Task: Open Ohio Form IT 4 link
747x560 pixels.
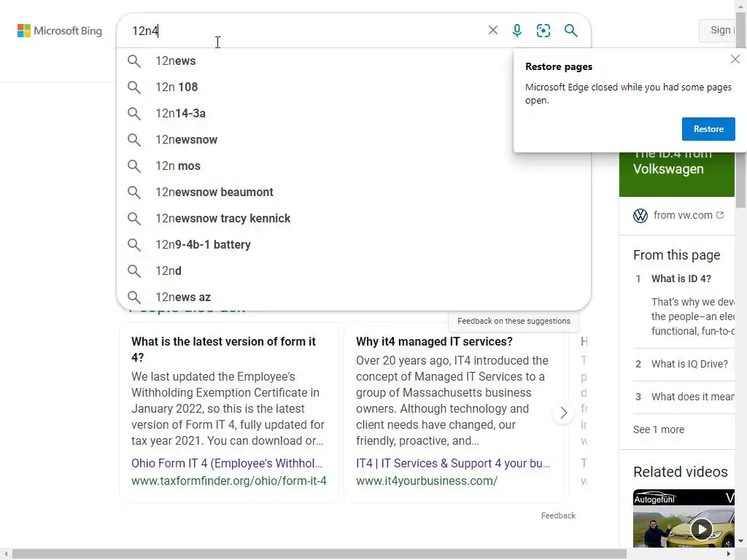Action: (x=227, y=463)
